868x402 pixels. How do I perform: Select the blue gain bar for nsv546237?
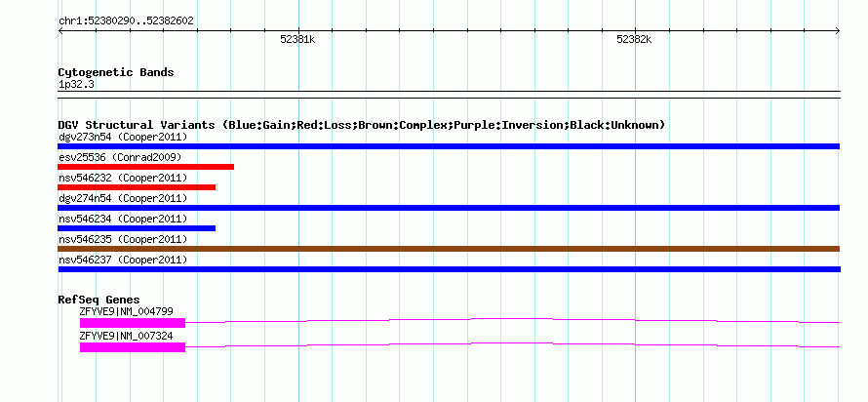(x=449, y=269)
